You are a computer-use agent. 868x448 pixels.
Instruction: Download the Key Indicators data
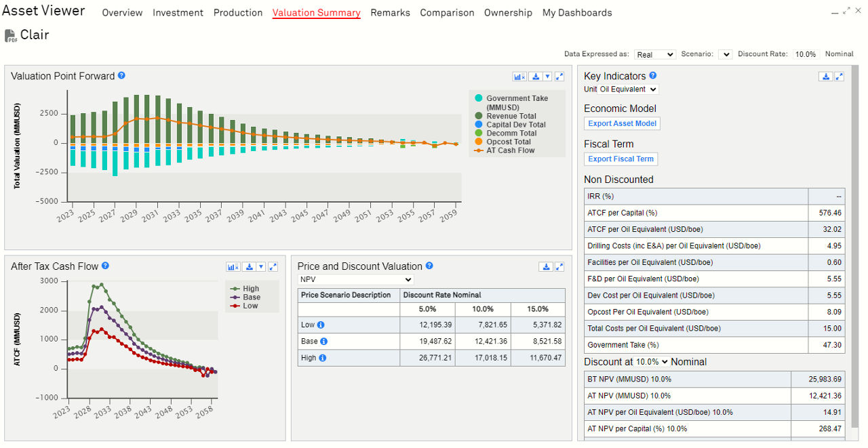826,77
